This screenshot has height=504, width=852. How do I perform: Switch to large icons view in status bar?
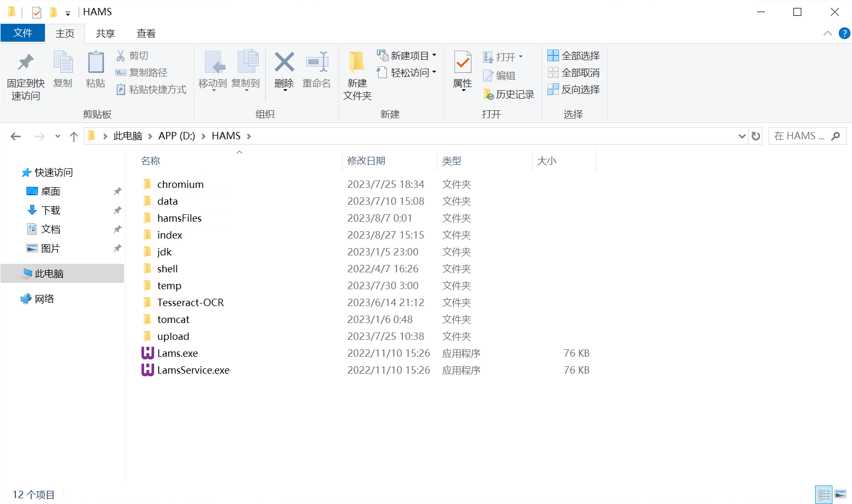(x=840, y=495)
